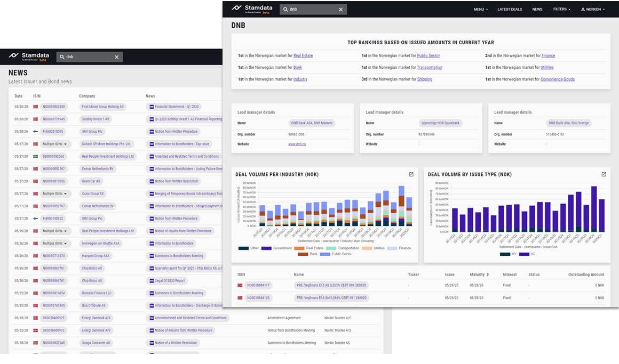
Task: Expand Multiple ISINs for Goliath Offshore Holdings
Action: point(54,144)
